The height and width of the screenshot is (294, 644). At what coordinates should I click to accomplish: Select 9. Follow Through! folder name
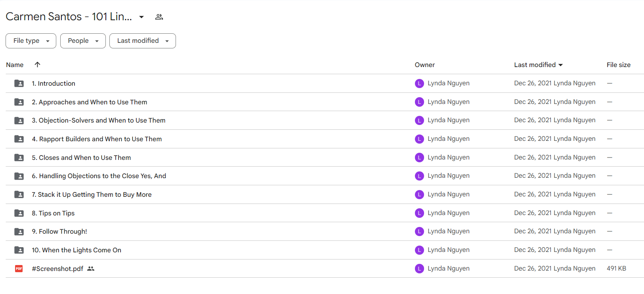(x=59, y=231)
